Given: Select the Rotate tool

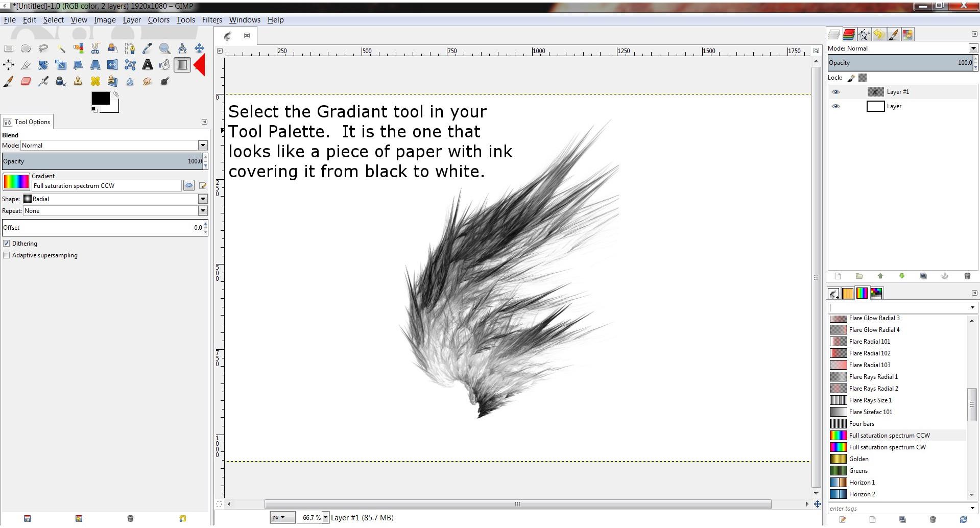Looking at the screenshot, I should click(43, 65).
